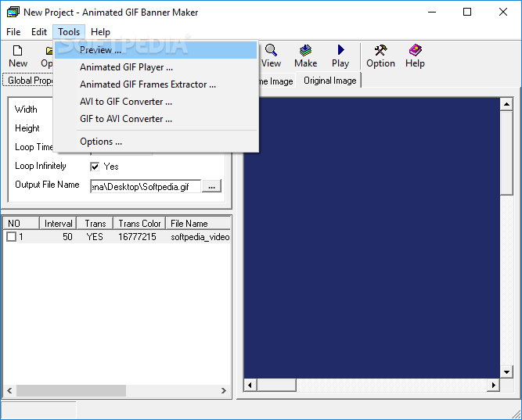The width and height of the screenshot is (522, 420).
Task: Open the File menu
Action: tap(13, 32)
